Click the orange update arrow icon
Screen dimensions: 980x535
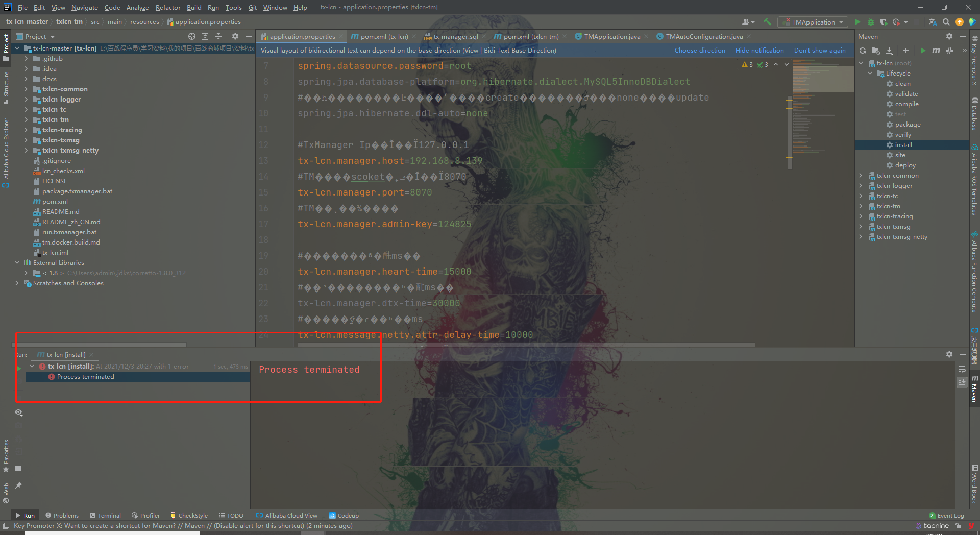[x=960, y=22]
